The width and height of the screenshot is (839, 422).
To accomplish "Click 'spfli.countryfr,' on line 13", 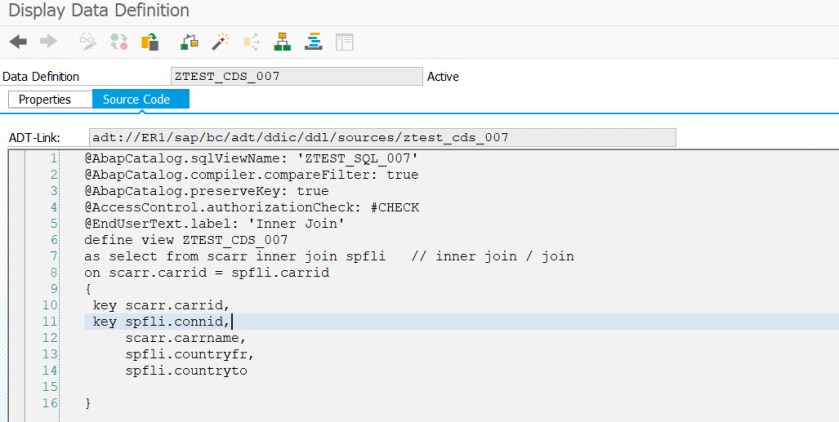I will [189, 355].
